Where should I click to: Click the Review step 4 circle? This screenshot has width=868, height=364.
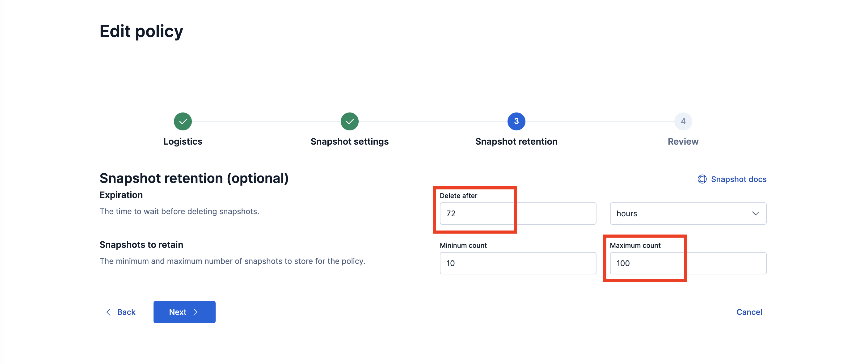[x=683, y=121]
